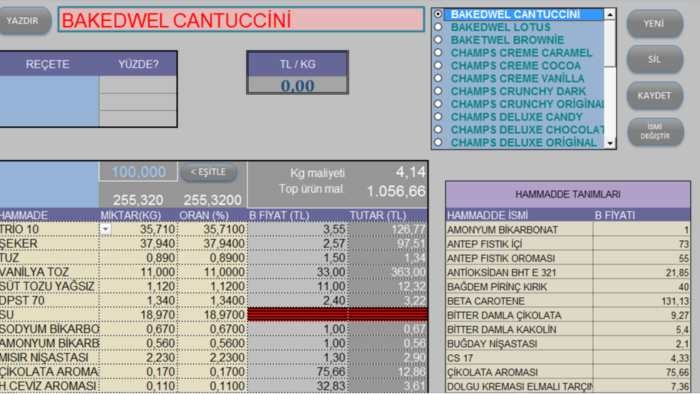The width and height of the screenshot is (700, 394).
Task: Select CHAMPS DELUXE CHOCOLATE radio option
Action: [438, 129]
